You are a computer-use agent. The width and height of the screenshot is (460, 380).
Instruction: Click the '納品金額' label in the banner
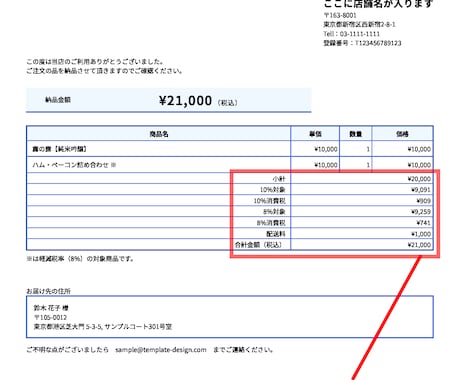point(58,100)
